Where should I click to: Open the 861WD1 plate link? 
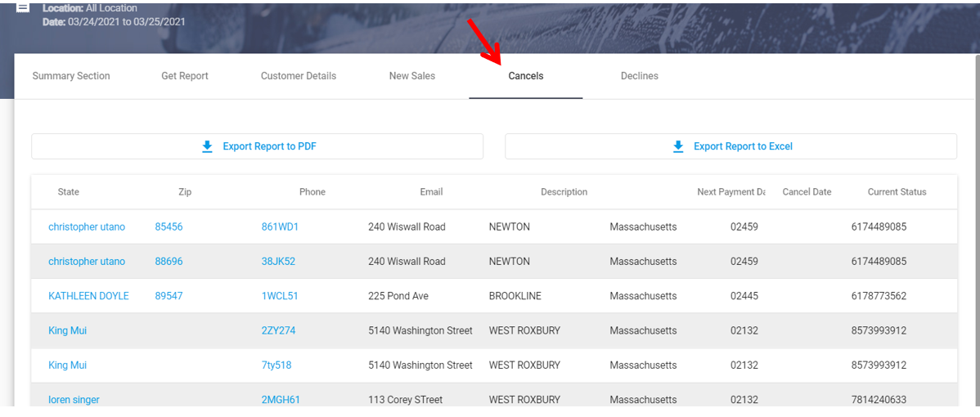click(280, 226)
